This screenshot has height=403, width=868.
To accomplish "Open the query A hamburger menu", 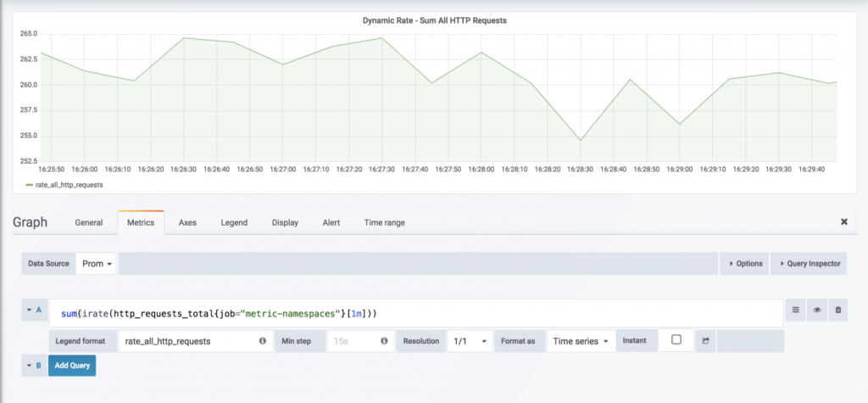I will 796,311.
